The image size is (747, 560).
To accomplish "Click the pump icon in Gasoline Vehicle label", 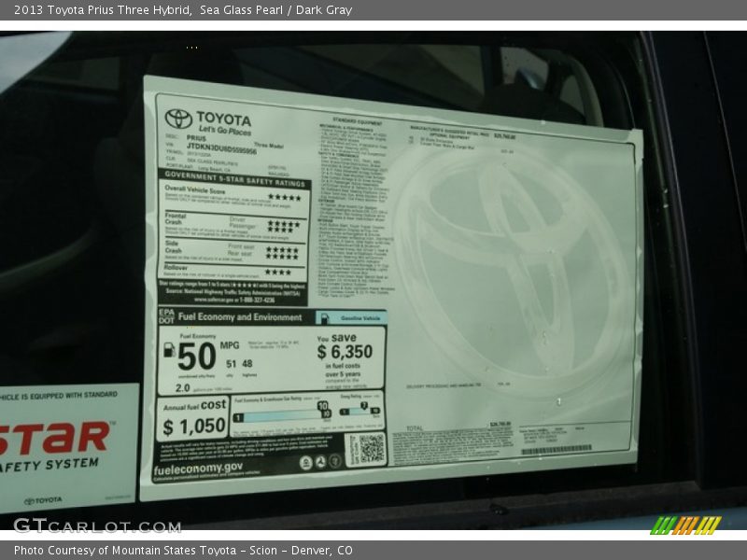I will coord(324,317).
